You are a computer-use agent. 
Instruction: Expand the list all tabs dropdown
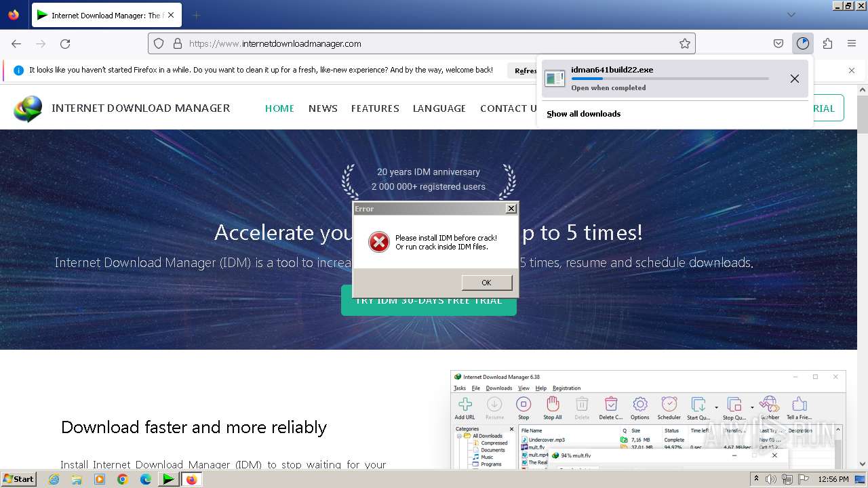pos(791,15)
